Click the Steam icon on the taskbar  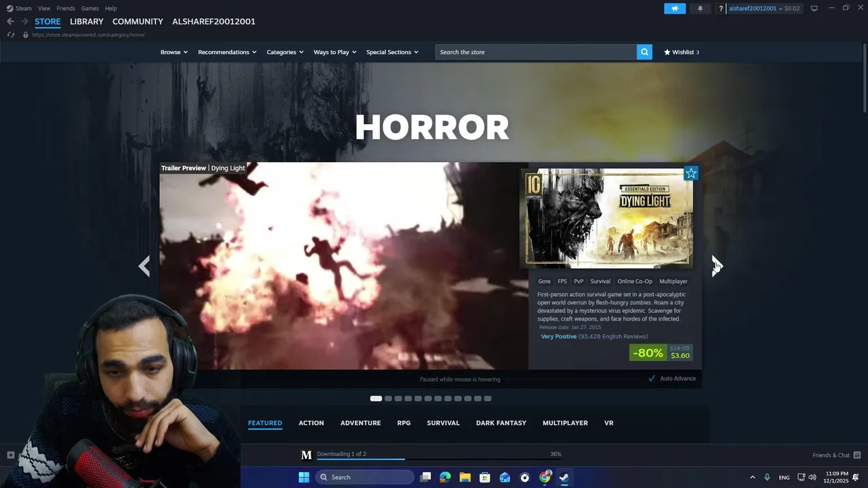564,477
